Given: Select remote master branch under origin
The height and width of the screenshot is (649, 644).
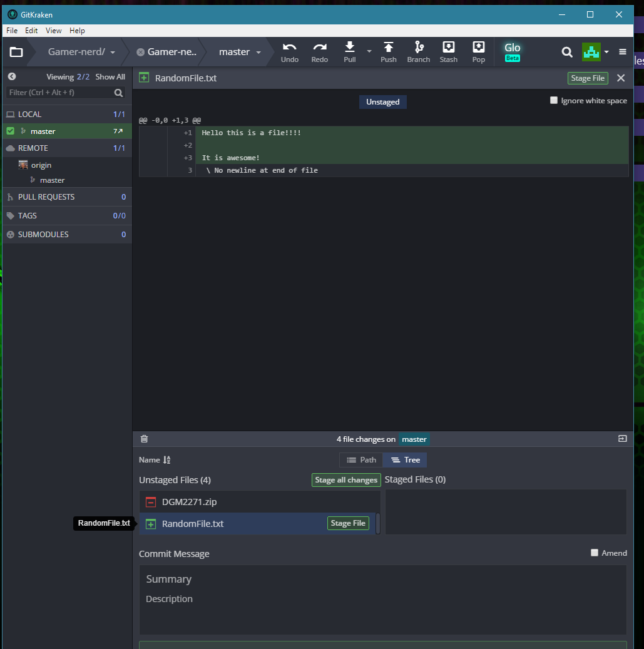Looking at the screenshot, I should 67,180.
